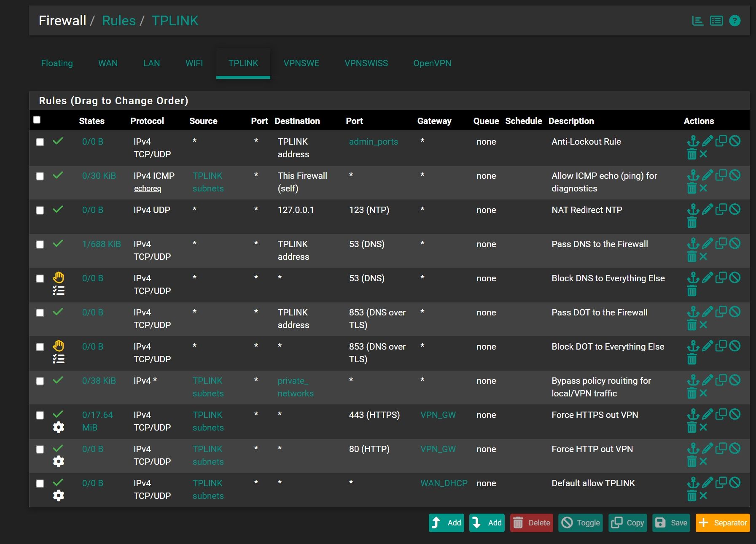Delete the Block DNS to Everything Else rule
This screenshot has width=756, height=544.
tap(691, 291)
